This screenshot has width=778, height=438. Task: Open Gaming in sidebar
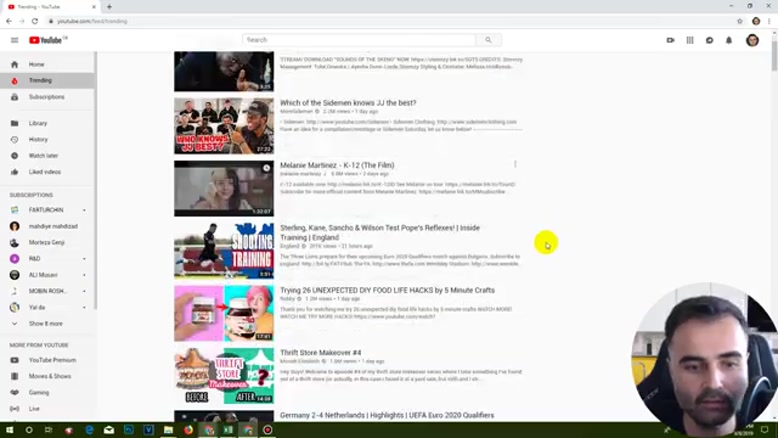(x=47, y=392)
